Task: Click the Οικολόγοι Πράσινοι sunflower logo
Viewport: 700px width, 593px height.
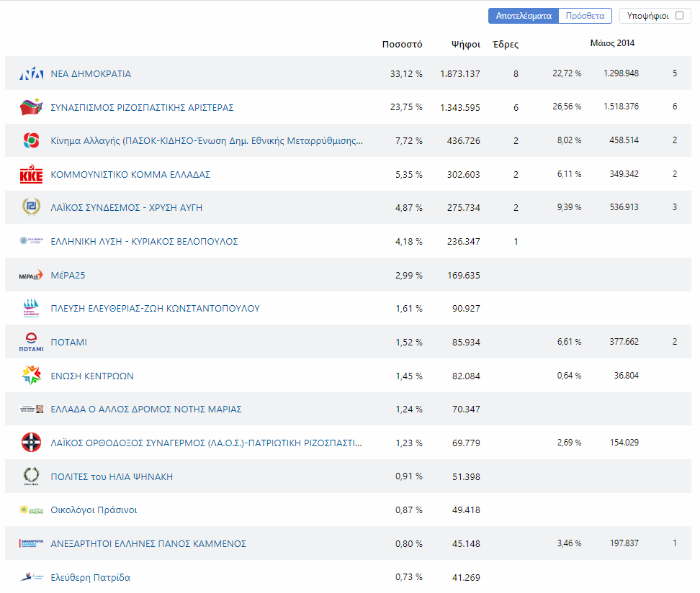Action: (x=31, y=510)
